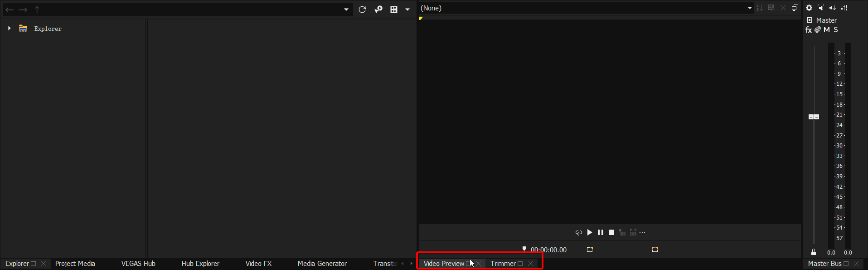Screen dimensions: 868x270
Task: Open the Explorer views dropdown arrow
Action: tap(407, 10)
